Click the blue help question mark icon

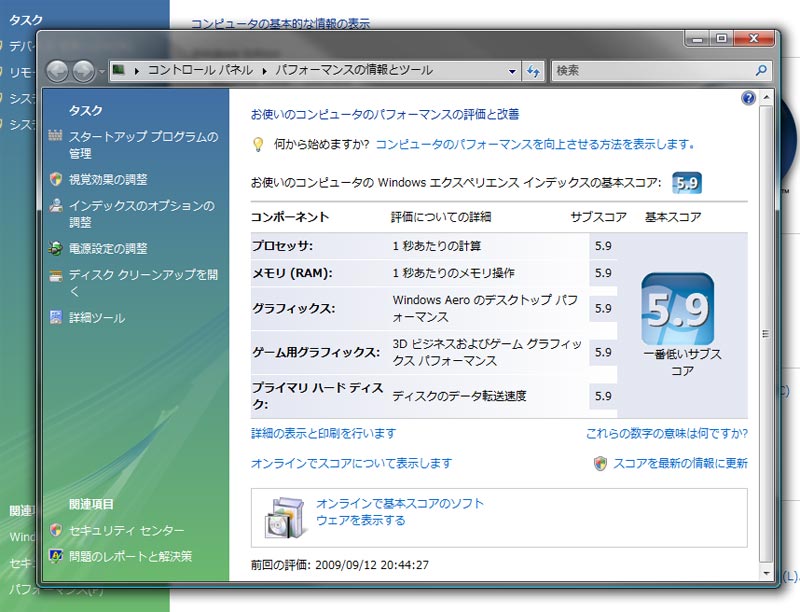click(x=748, y=98)
